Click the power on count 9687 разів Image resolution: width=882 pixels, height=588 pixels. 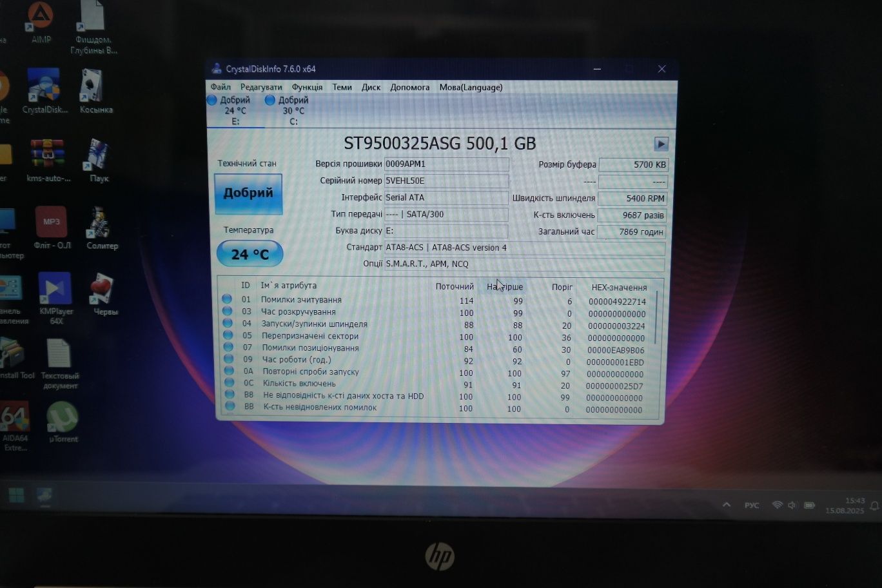[632, 215]
